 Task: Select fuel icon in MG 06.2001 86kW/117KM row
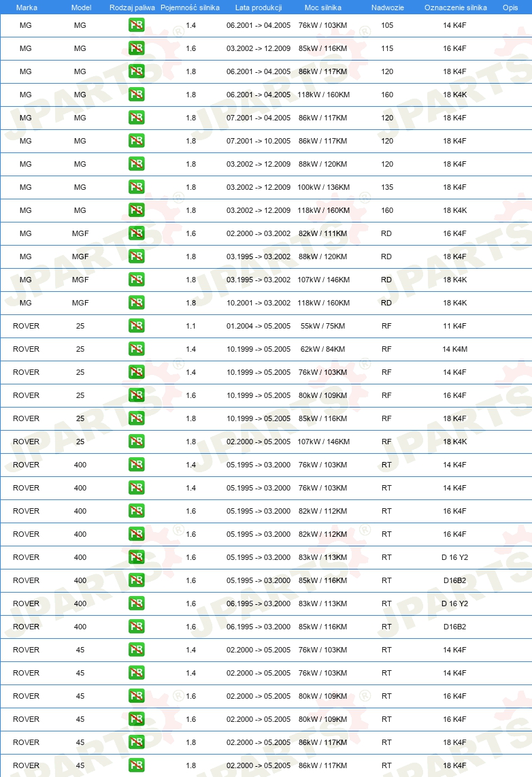[136, 71]
